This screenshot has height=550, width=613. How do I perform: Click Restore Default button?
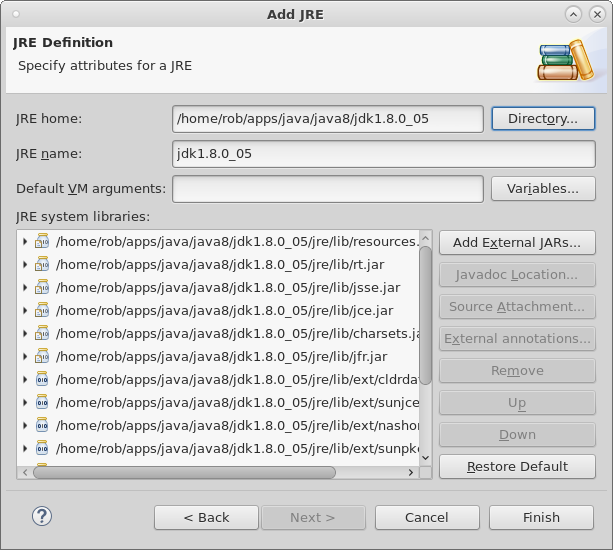click(516, 467)
